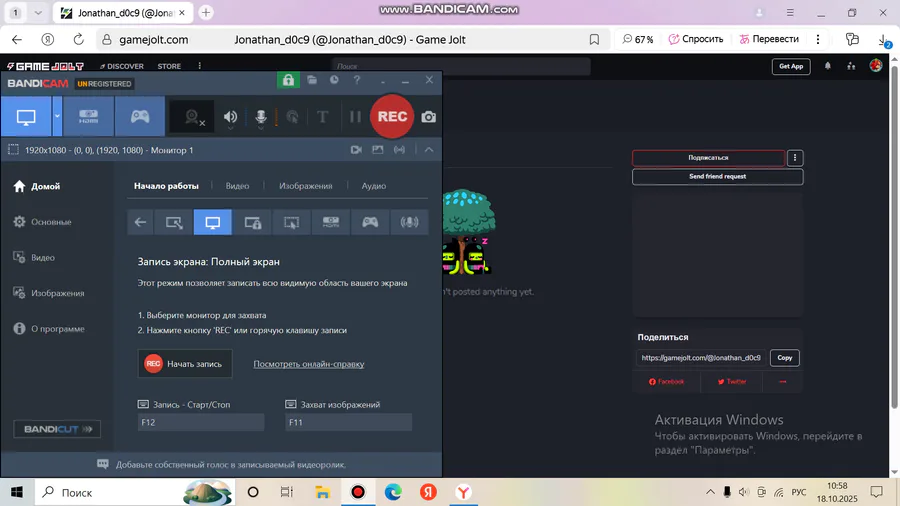Select rectangle area recording mode icon
900x506 pixels.
pyautogui.click(x=174, y=222)
